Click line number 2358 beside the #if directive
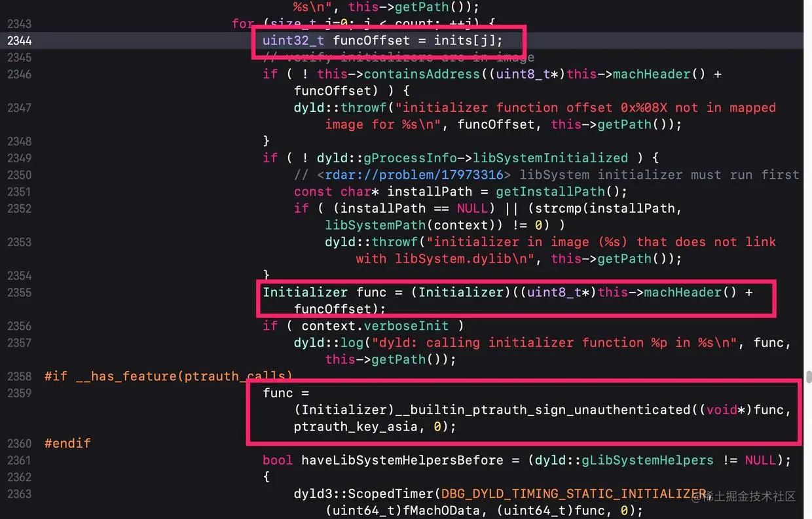The image size is (812, 519). 19,376
